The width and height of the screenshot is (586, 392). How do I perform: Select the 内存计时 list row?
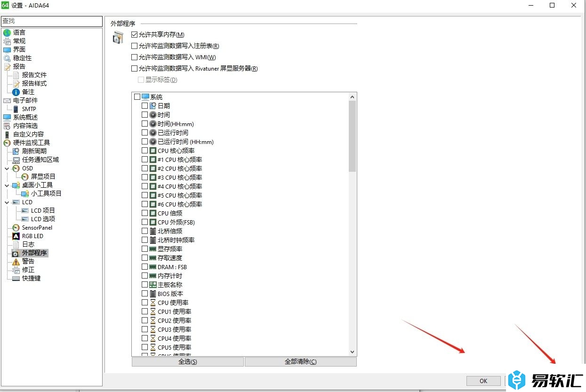[x=170, y=276]
